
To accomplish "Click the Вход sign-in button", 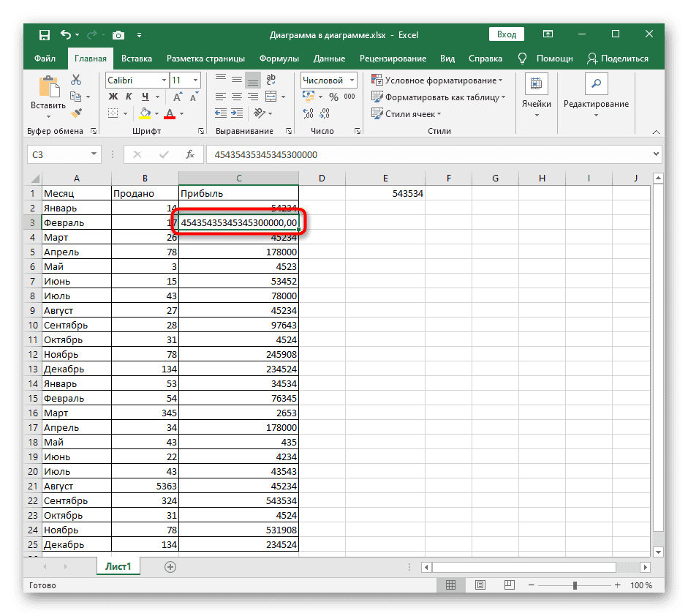I will pyautogui.click(x=506, y=34).
